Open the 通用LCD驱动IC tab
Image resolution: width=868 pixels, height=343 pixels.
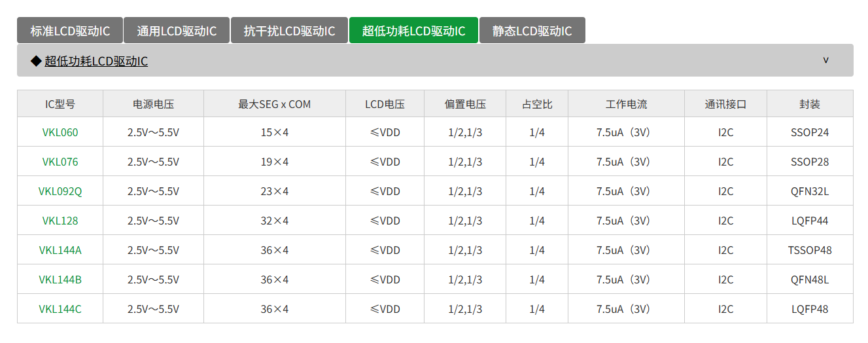pyautogui.click(x=177, y=31)
